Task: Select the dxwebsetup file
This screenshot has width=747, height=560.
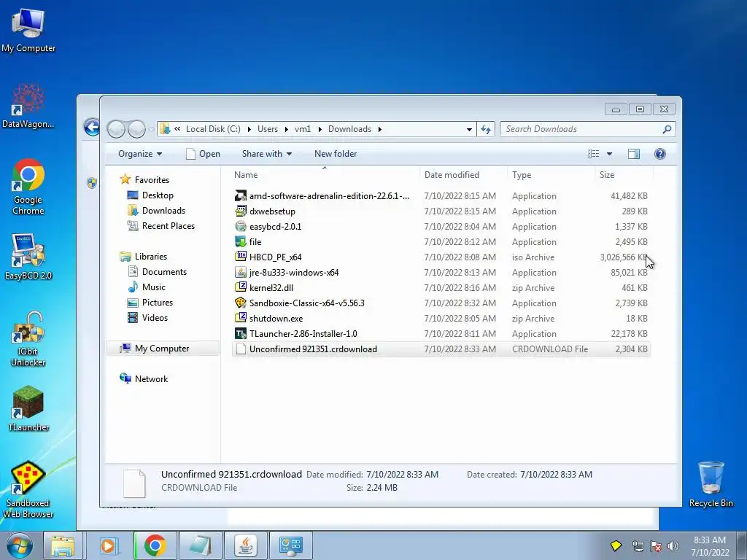Action: pyautogui.click(x=441, y=211)
